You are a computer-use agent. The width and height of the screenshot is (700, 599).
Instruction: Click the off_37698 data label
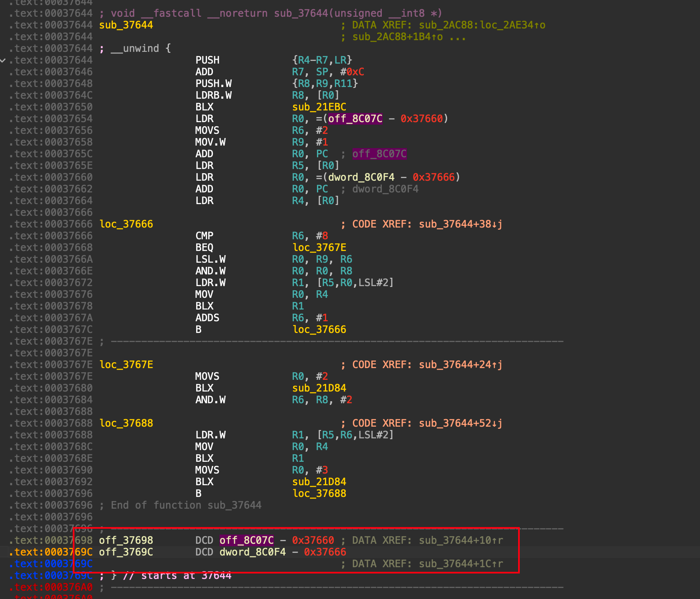click(126, 540)
